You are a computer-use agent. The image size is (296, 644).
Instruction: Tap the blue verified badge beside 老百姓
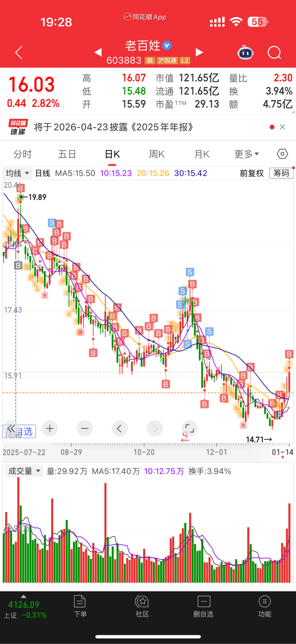pos(167,46)
